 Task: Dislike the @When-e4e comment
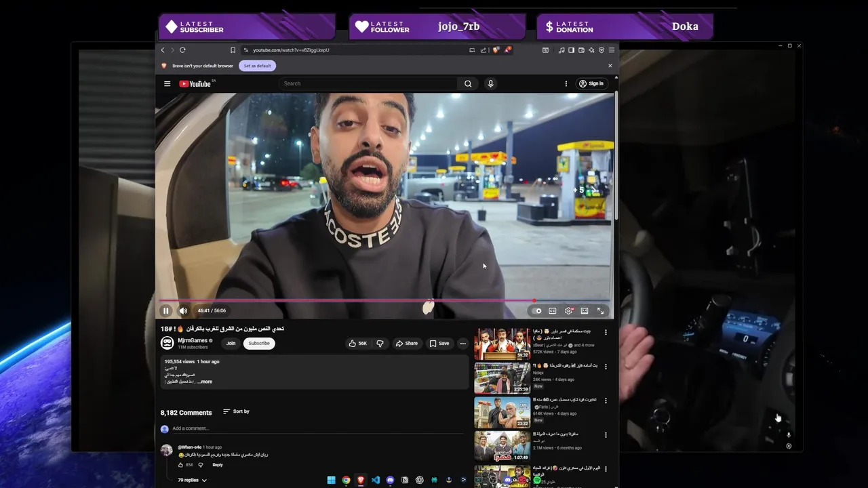click(201, 465)
